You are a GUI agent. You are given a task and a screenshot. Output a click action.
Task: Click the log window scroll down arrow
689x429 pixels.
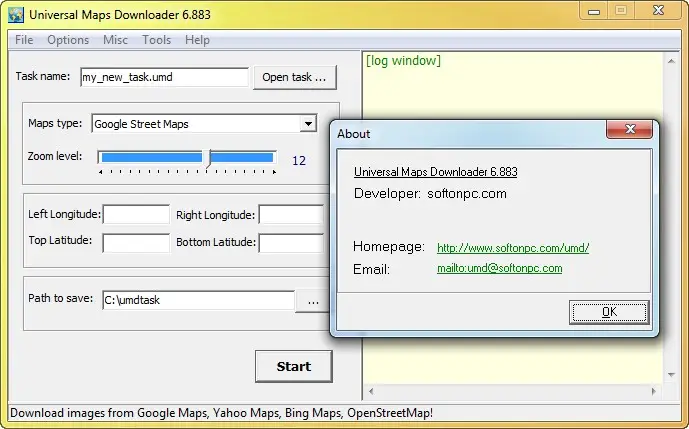point(671,375)
